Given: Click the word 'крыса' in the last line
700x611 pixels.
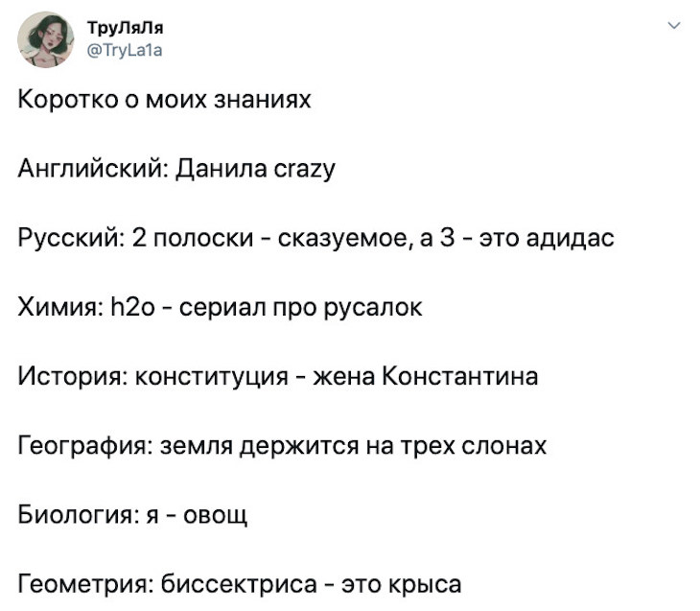Looking at the screenshot, I should click(424, 585).
